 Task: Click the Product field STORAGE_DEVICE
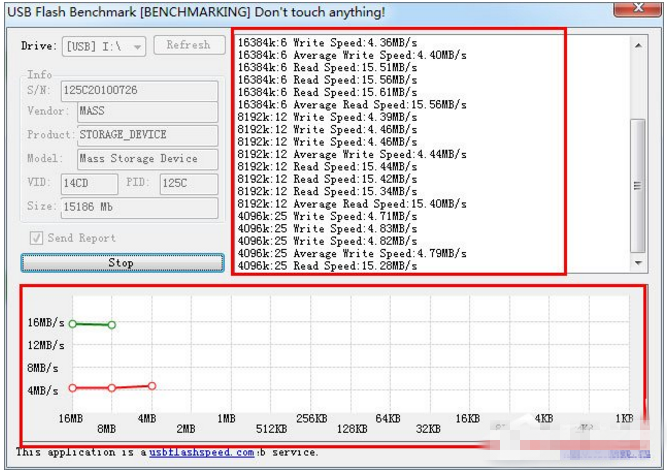148,135
